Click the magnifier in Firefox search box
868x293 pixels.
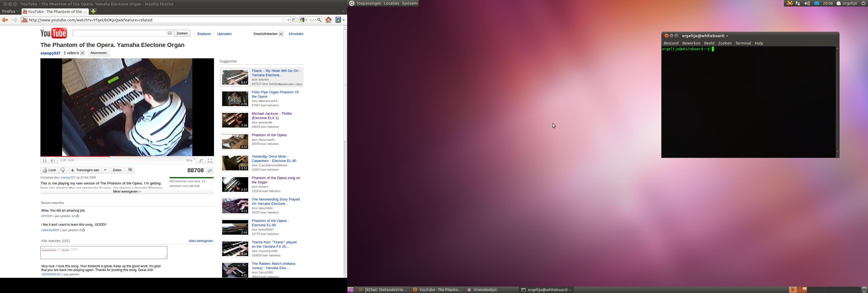click(320, 20)
